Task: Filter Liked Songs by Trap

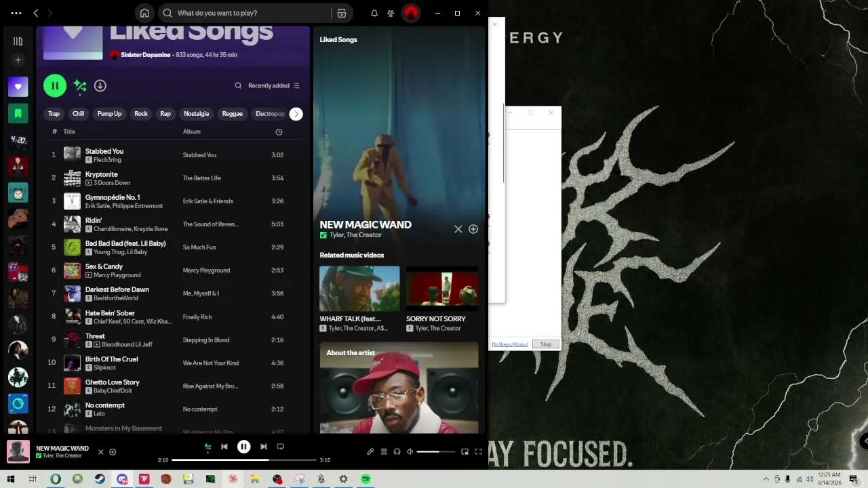Action: tap(54, 114)
